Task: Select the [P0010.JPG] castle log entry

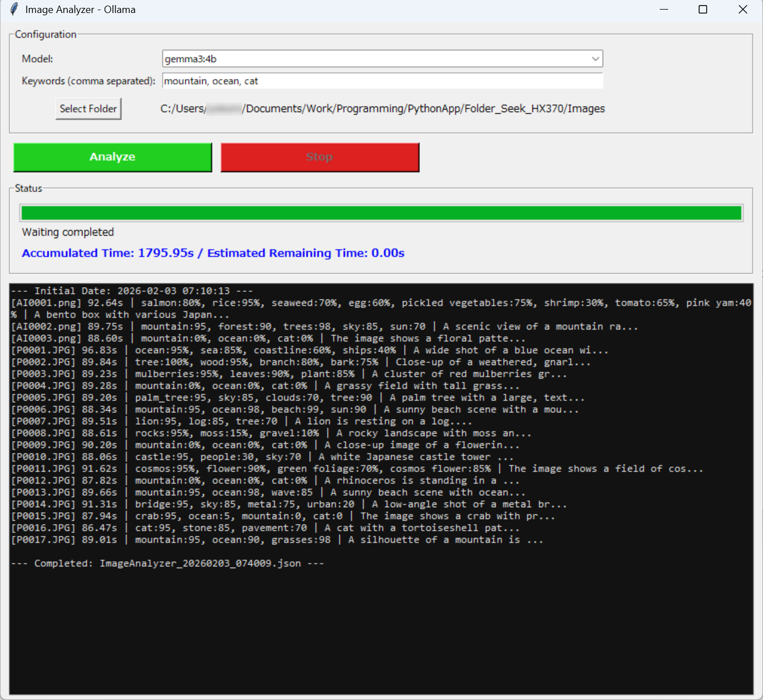Action: click(262, 457)
